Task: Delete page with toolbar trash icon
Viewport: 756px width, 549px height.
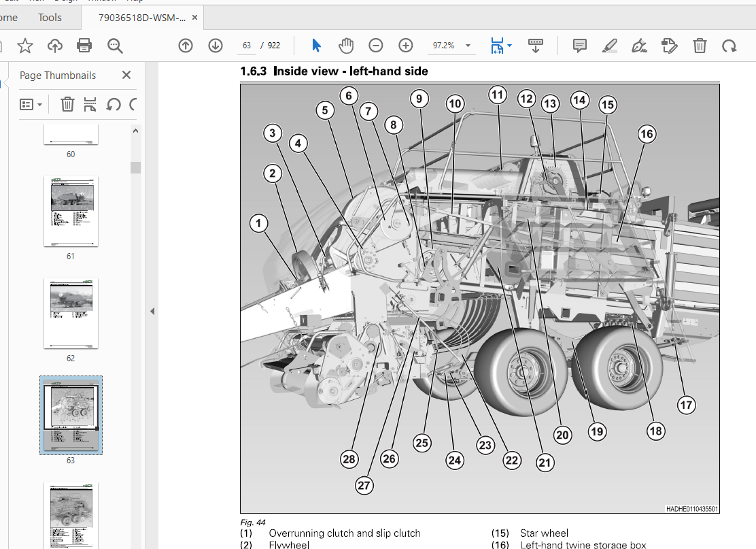Action: (x=700, y=46)
